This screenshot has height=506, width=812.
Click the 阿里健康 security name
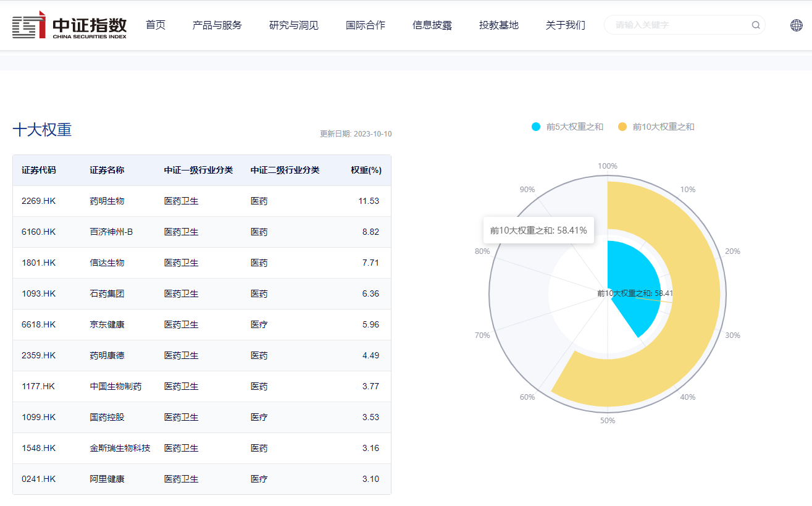(107, 479)
